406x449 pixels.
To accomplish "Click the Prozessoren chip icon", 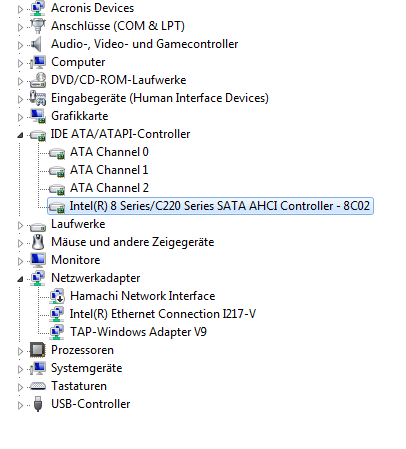I will pyautogui.click(x=38, y=350).
